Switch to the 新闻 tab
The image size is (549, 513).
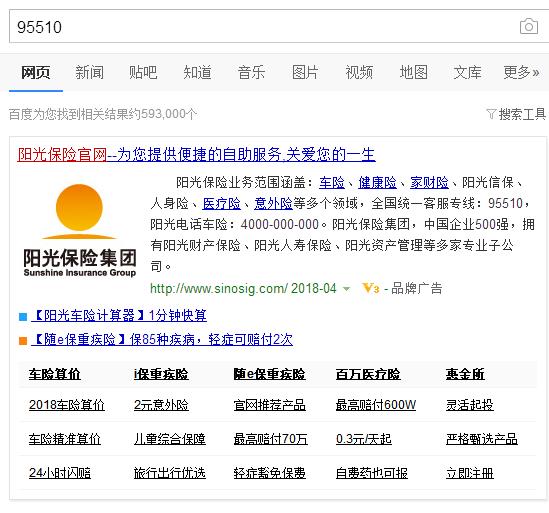[x=90, y=72]
